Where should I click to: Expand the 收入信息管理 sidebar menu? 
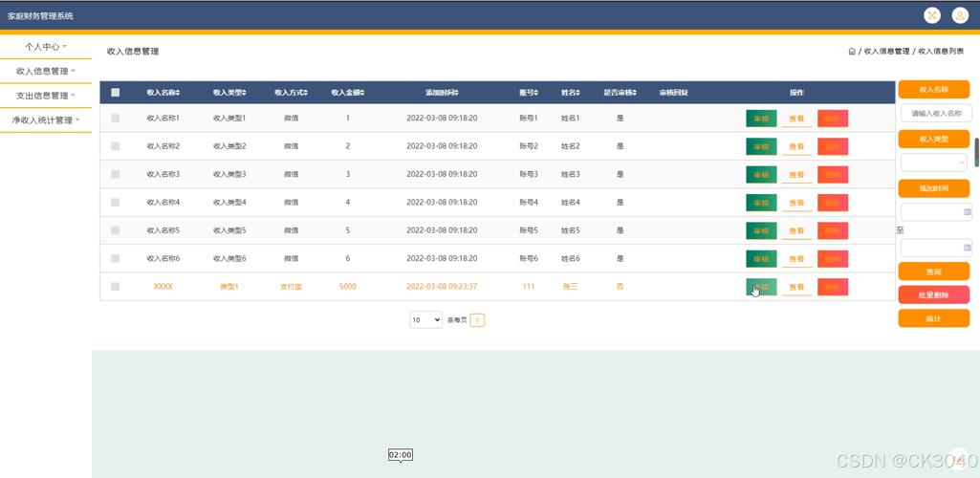46,72
